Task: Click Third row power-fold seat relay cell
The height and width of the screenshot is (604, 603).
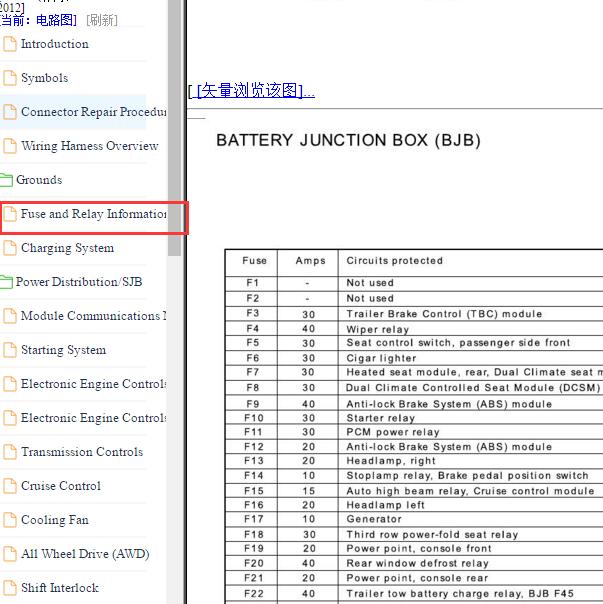Action: pos(432,535)
